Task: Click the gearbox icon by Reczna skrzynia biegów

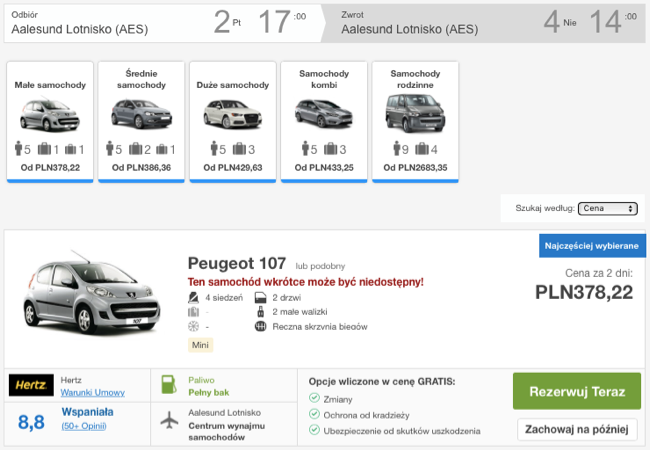Action: click(260, 326)
